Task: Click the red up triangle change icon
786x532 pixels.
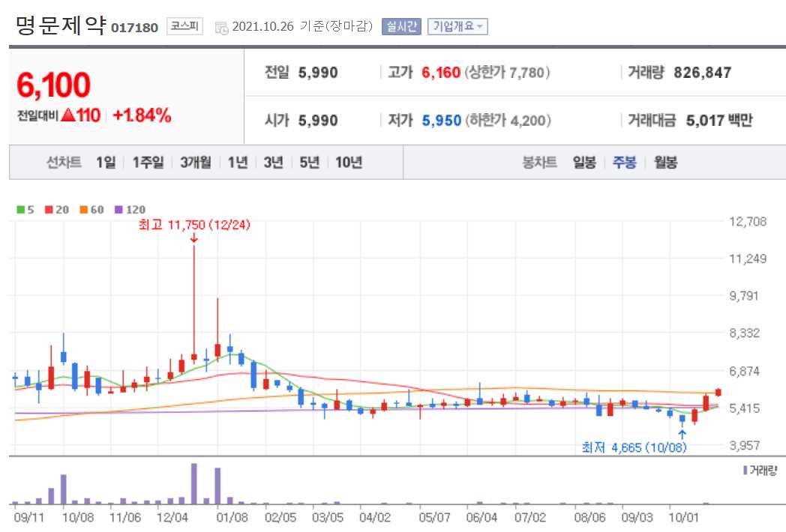Action: [x=68, y=115]
